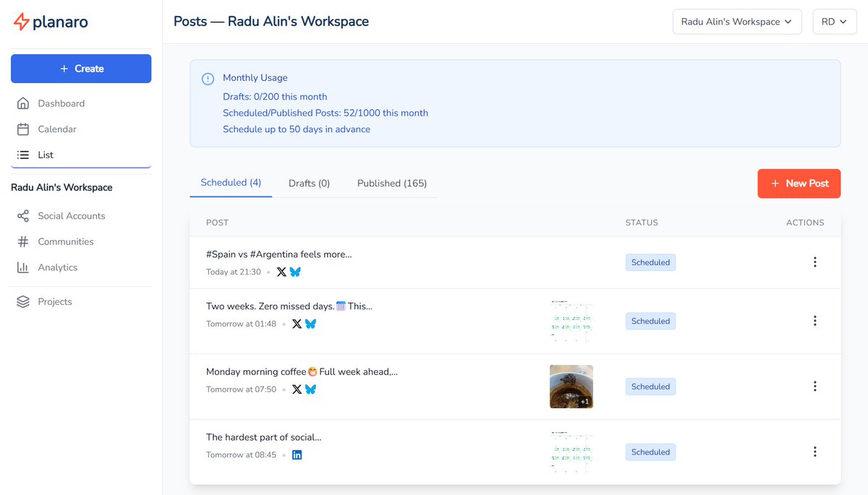Click the List icon in sidebar
Image resolution: width=868 pixels, height=495 pixels.
click(x=23, y=155)
